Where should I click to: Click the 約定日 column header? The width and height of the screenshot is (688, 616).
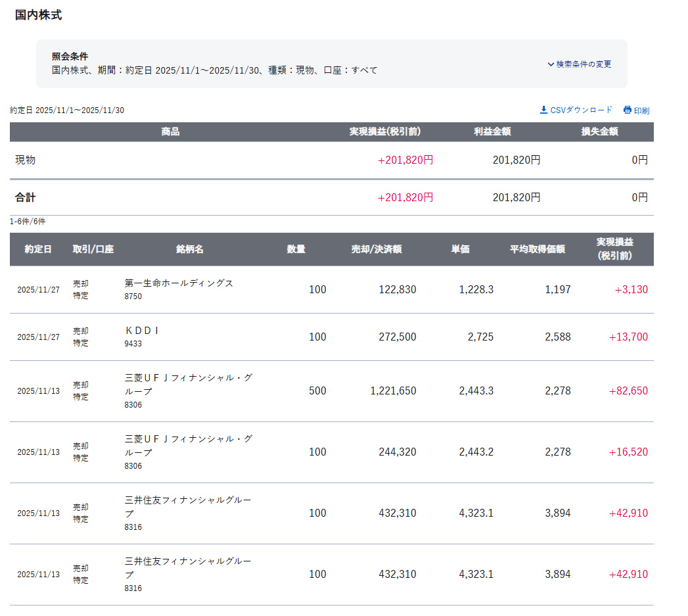pos(38,249)
